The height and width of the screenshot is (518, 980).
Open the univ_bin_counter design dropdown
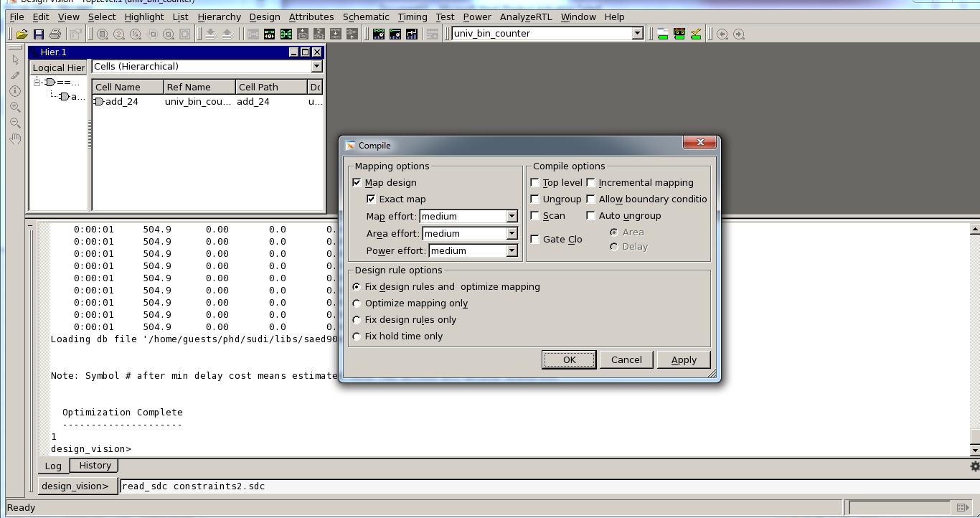[637, 33]
